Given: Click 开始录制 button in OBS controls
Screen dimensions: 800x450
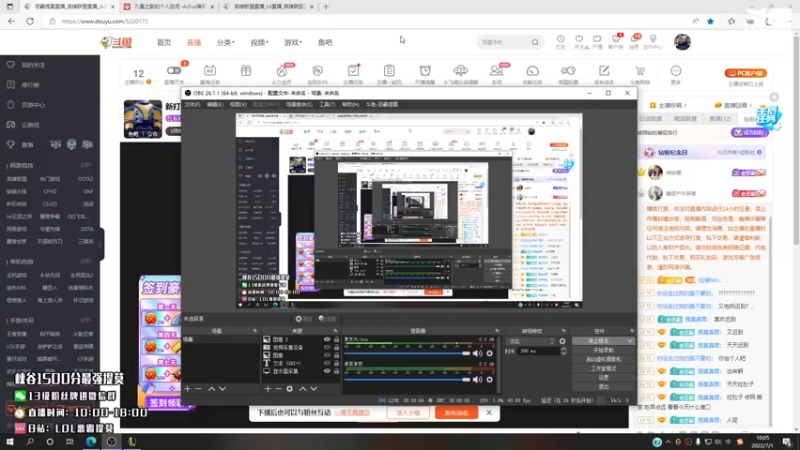Looking at the screenshot, I should pos(604,350).
